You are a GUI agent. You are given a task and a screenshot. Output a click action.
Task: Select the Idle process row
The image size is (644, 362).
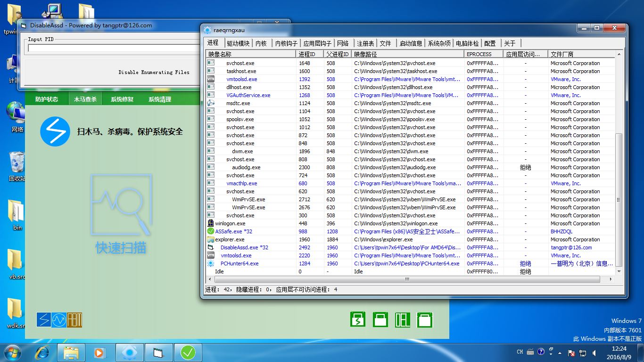[x=411, y=271]
